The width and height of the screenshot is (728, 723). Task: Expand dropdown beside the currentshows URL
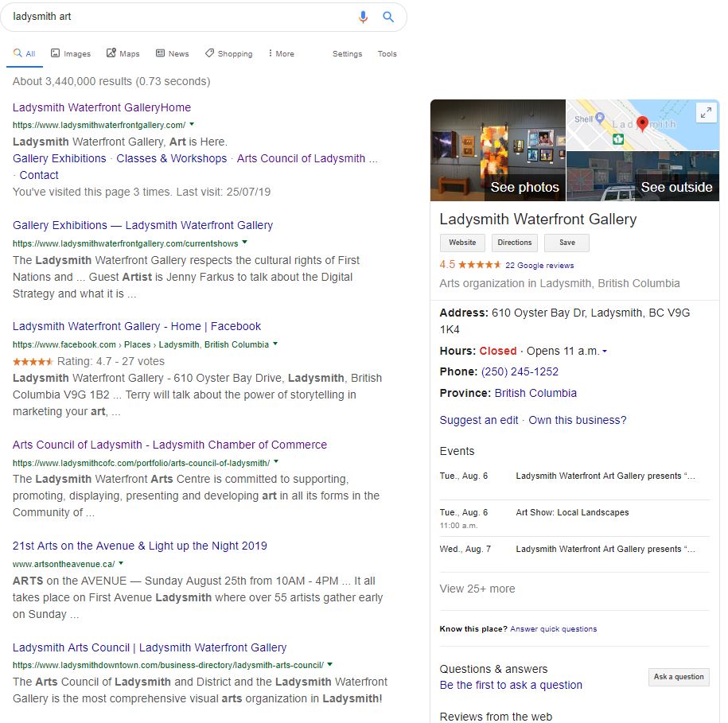point(245,243)
